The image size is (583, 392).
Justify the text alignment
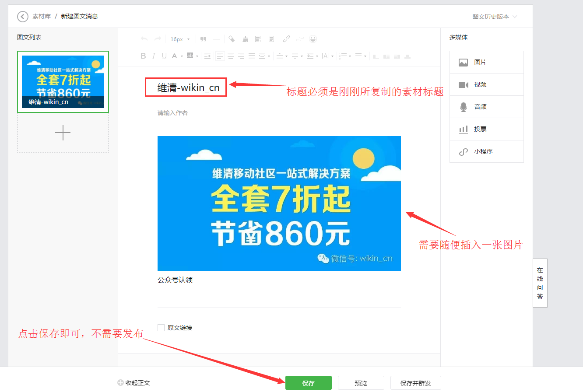(x=252, y=56)
